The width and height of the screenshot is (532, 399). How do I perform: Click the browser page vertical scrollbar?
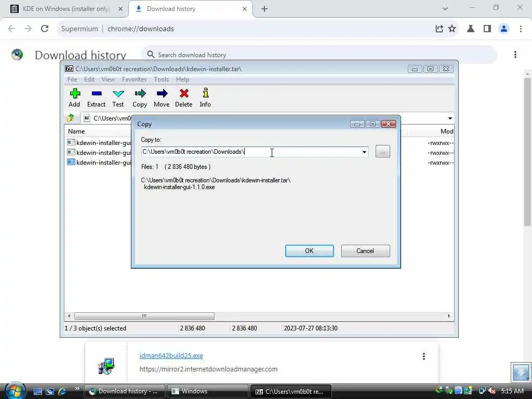pos(527,152)
